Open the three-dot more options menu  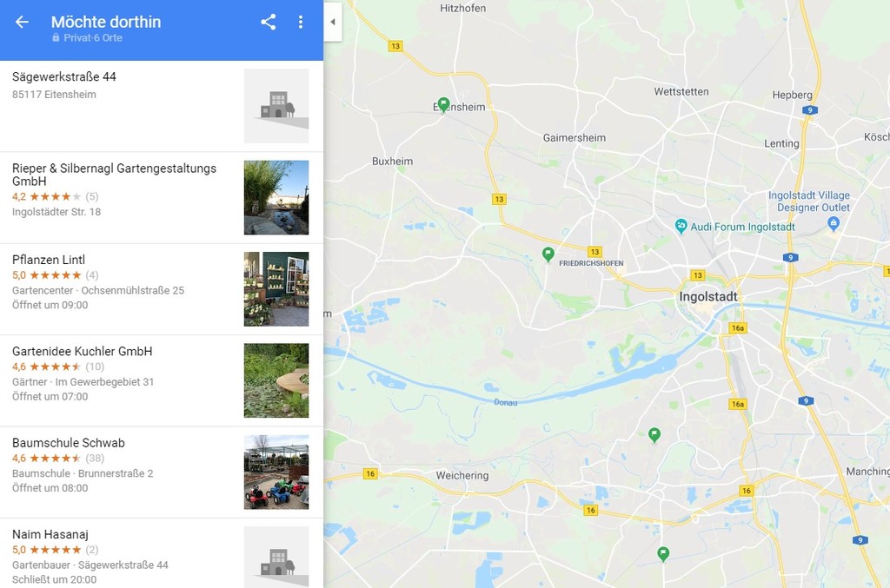300,22
